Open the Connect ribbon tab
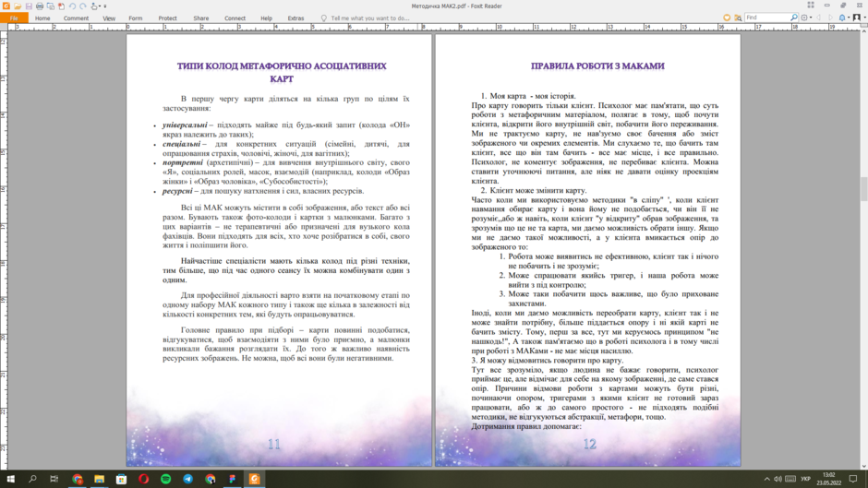Screen dimensions: 868x488 click(235, 18)
